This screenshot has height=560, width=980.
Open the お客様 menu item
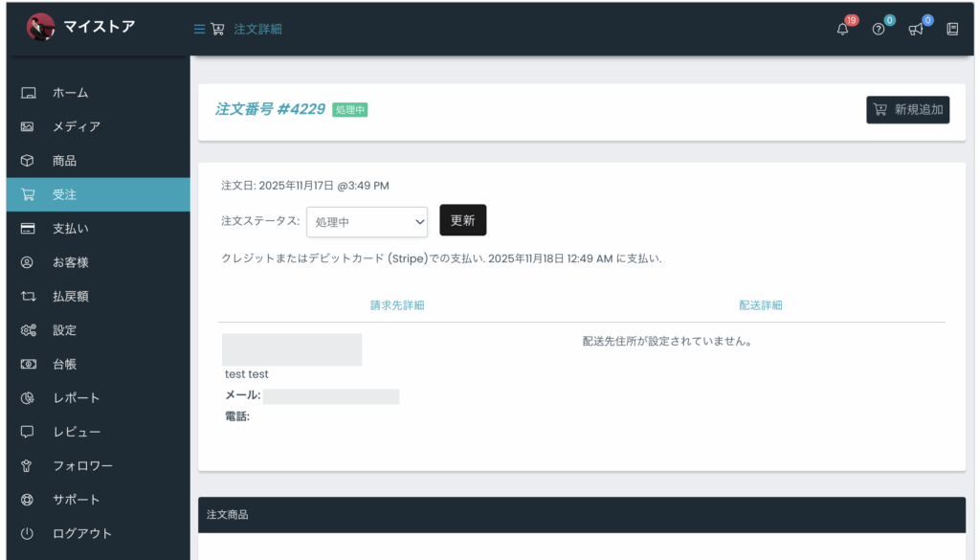point(70,262)
